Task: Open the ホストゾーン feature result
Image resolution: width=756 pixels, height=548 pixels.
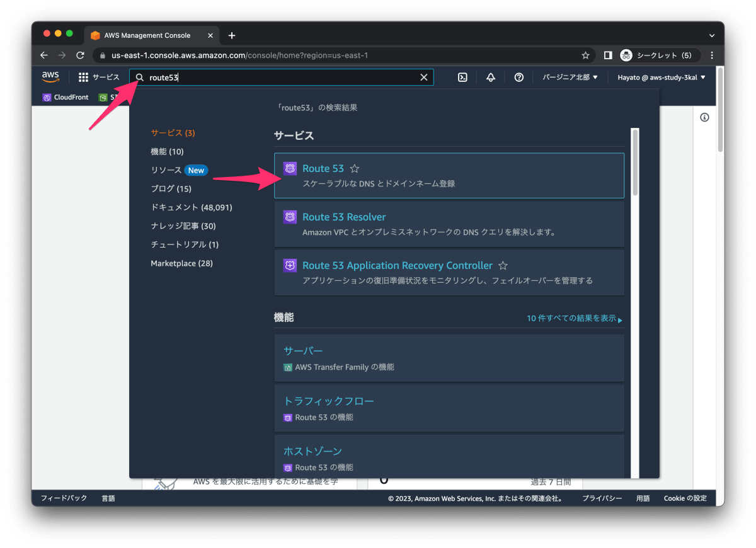Action: (449, 456)
